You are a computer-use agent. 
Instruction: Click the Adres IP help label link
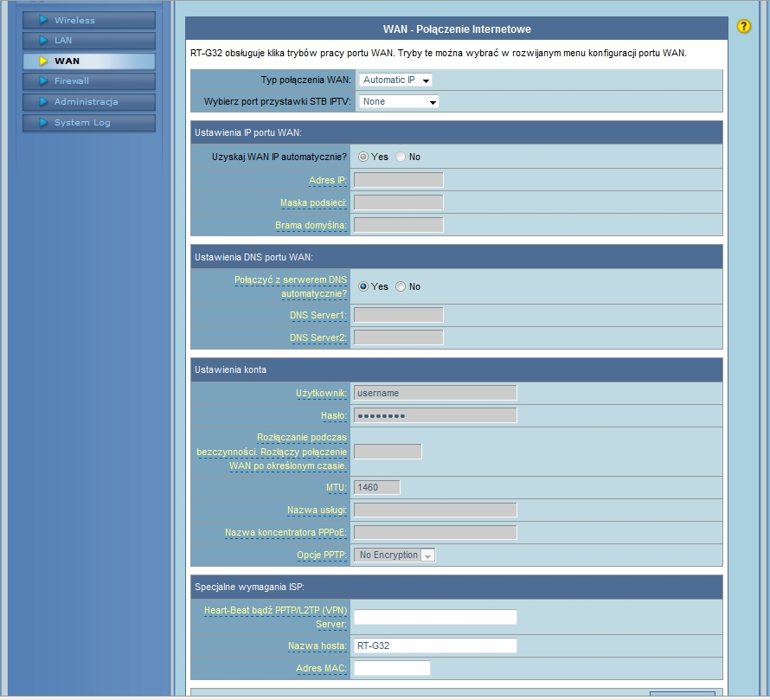pyautogui.click(x=328, y=180)
